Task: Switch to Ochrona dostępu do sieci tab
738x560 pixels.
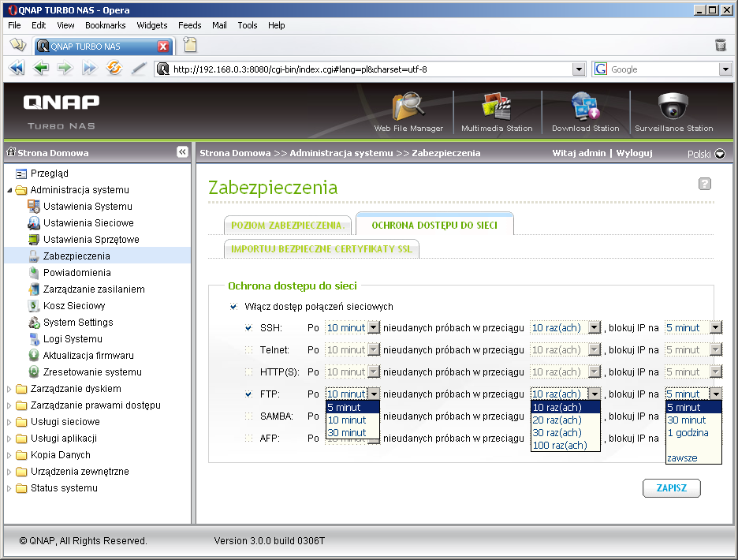Action: point(434,225)
